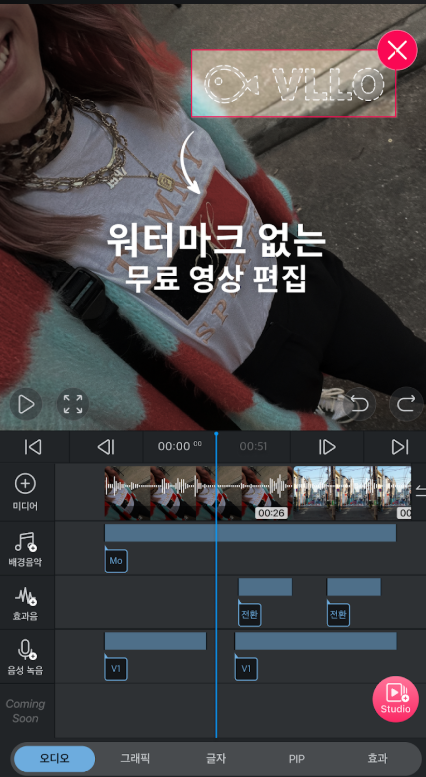Open fullscreen preview mode
Viewport: 426px width, 777px height.
[x=73, y=404]
